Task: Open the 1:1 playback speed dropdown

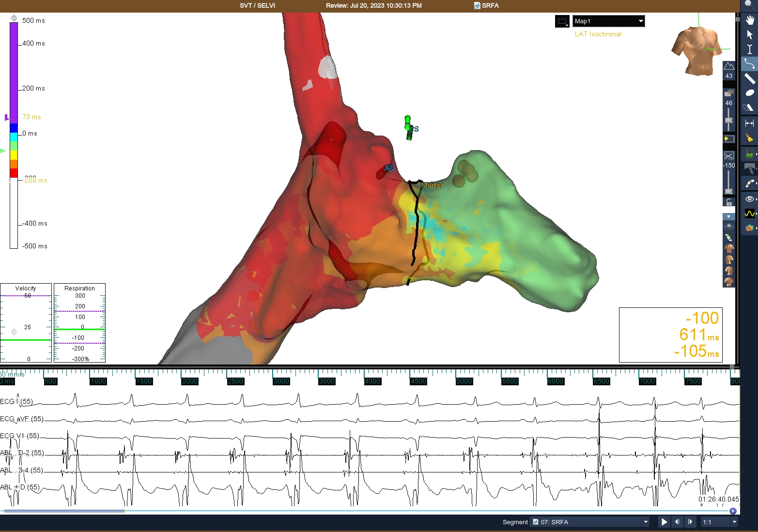Action: [734, 522]
